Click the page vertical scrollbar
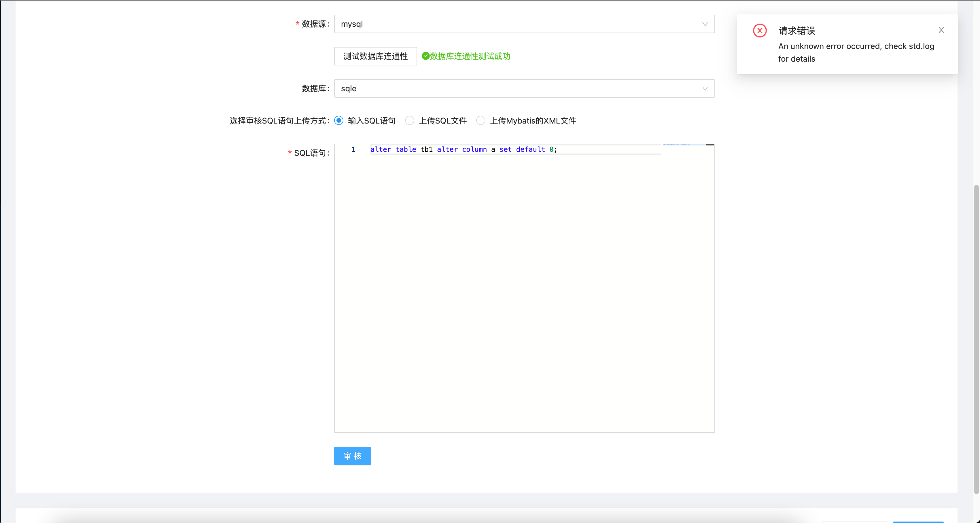 pos(976,266)
